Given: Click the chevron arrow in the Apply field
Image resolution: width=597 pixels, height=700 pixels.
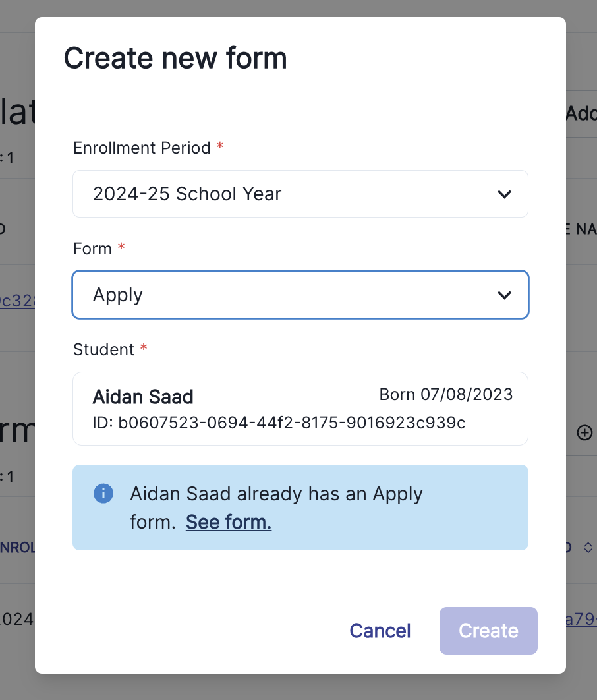Looking at the screenshot, I should (x=505, y=295).
